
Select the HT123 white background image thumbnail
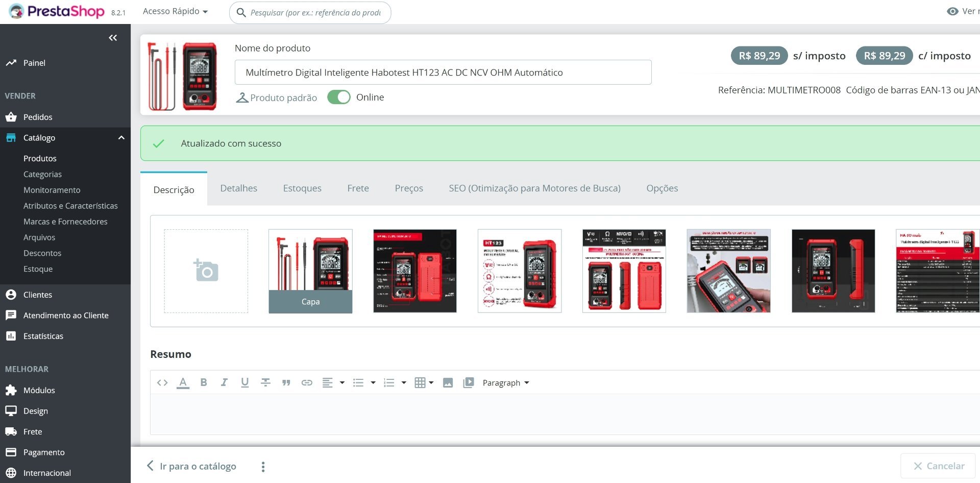coord(520,271)
